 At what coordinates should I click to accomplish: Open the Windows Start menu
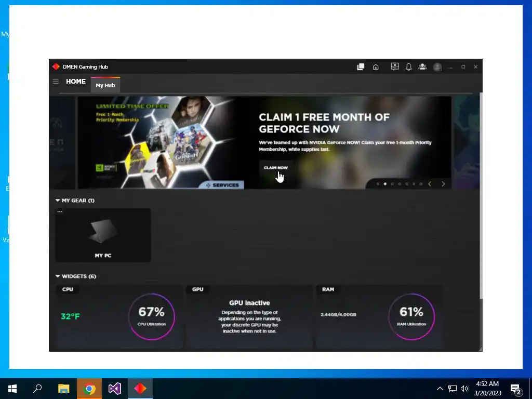[x=12, y=389]
